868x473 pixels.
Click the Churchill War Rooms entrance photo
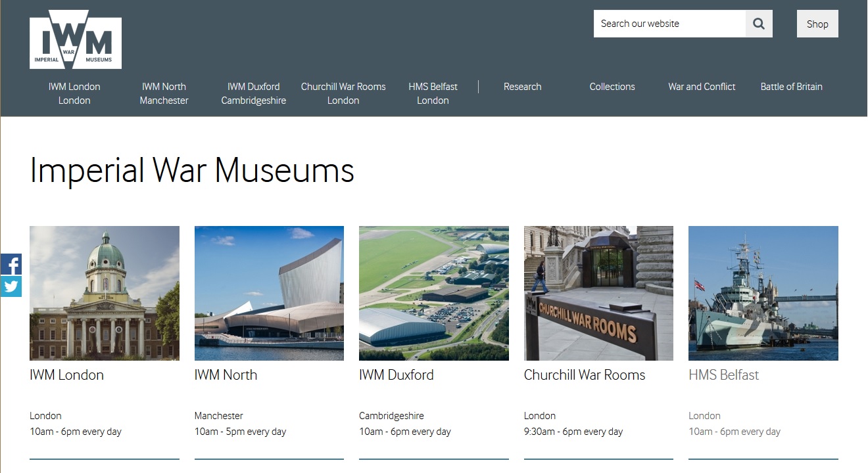(598, 293)
